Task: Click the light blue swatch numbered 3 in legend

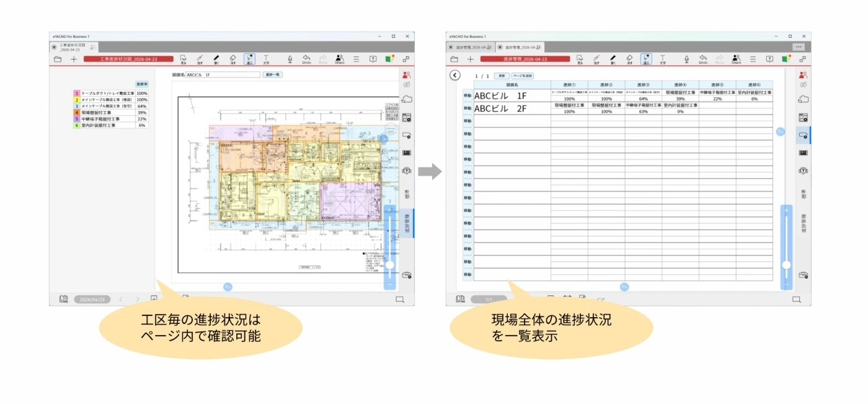Action: pyautogui.click(x=77, y=106)
